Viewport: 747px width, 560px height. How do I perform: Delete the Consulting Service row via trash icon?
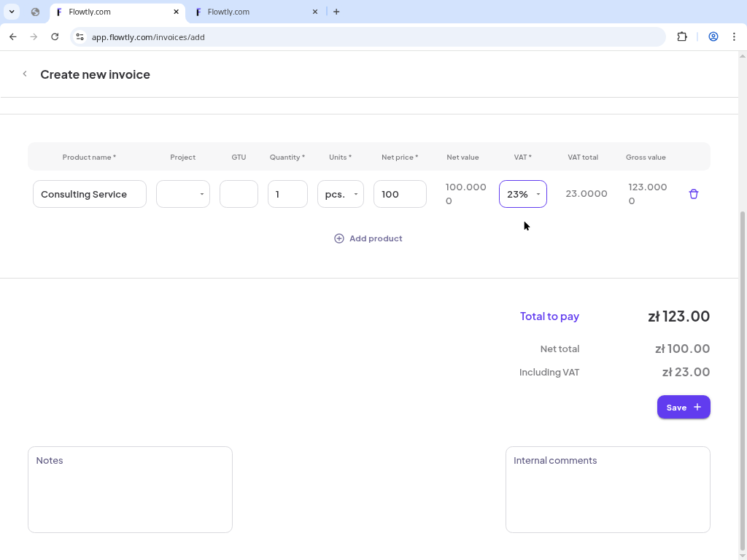693,194
